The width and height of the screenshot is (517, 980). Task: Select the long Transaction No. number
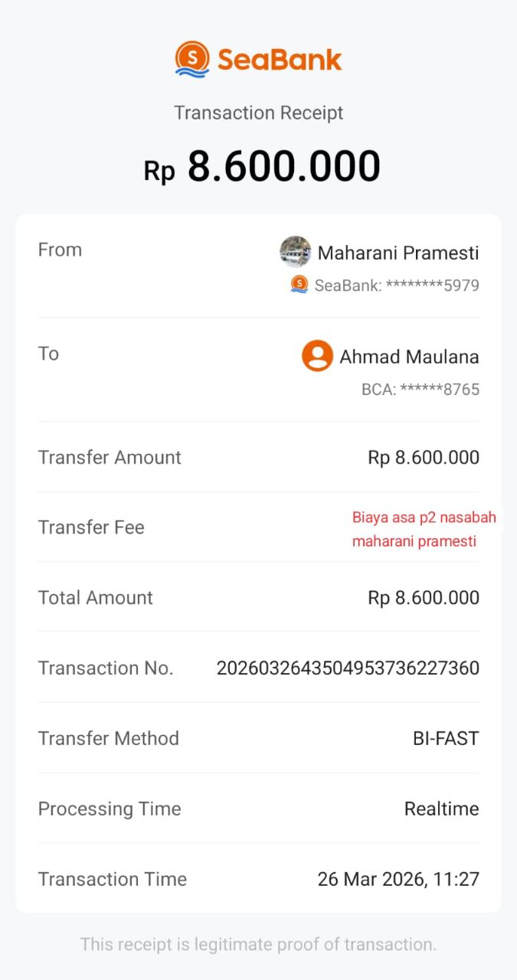tap(348, 668)
